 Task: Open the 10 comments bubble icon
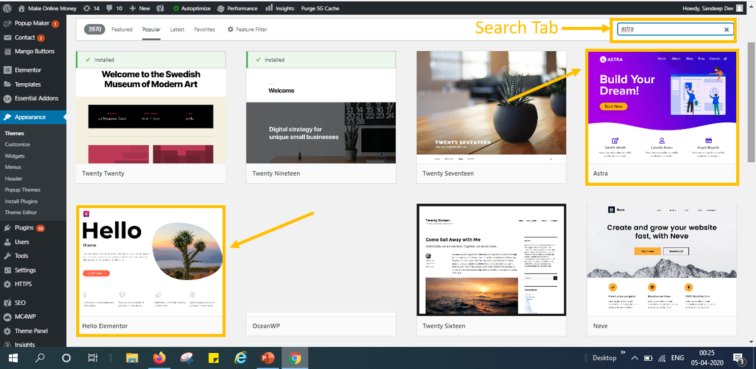[113, 8]
